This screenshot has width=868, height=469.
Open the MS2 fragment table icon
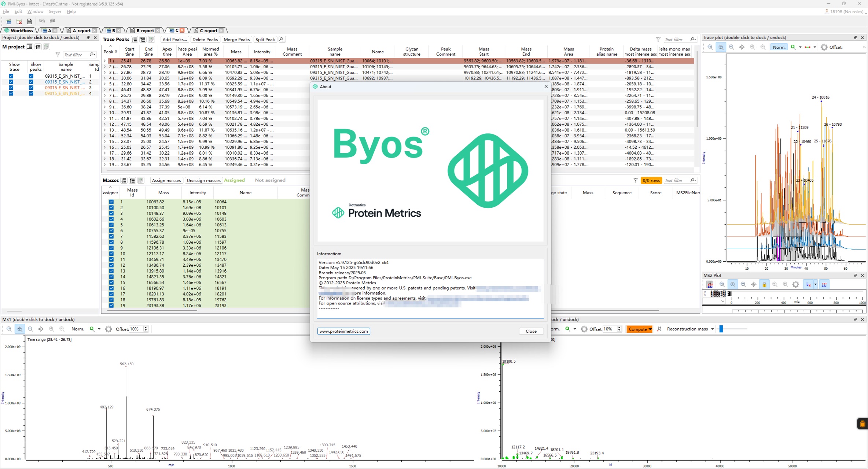[x=710, y=284]
